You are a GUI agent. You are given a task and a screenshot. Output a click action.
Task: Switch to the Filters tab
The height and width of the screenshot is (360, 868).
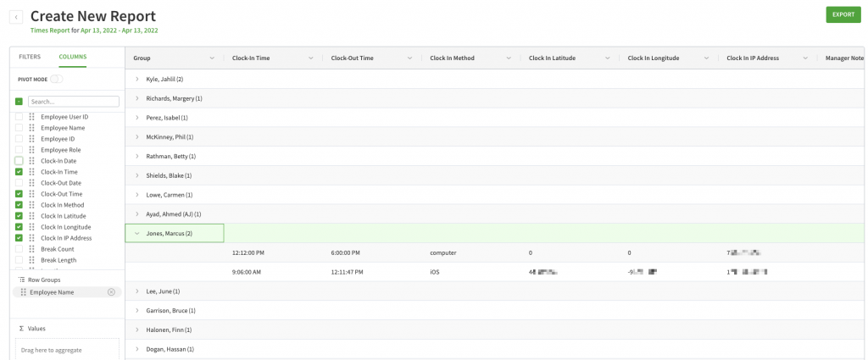[x=30, y=57]
